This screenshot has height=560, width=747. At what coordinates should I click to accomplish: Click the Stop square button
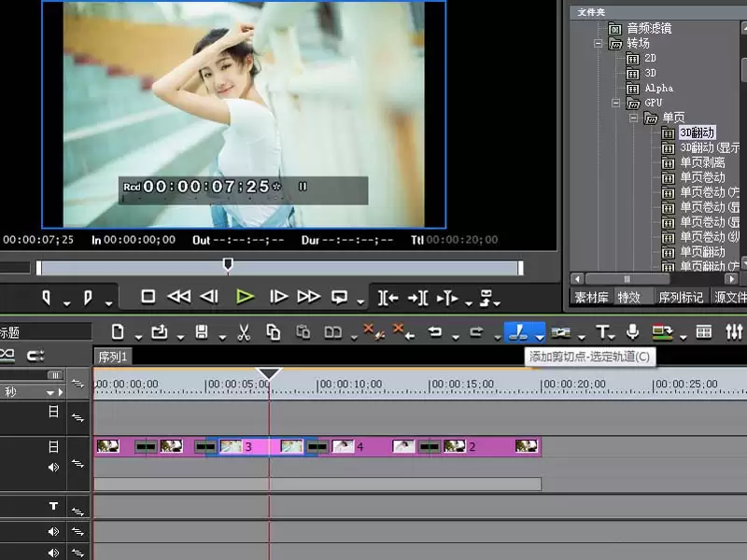pos(148,297)
